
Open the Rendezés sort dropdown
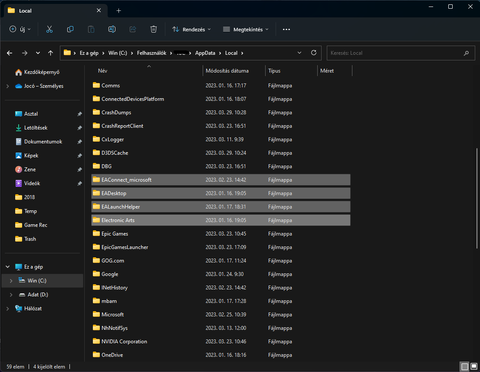192,29
